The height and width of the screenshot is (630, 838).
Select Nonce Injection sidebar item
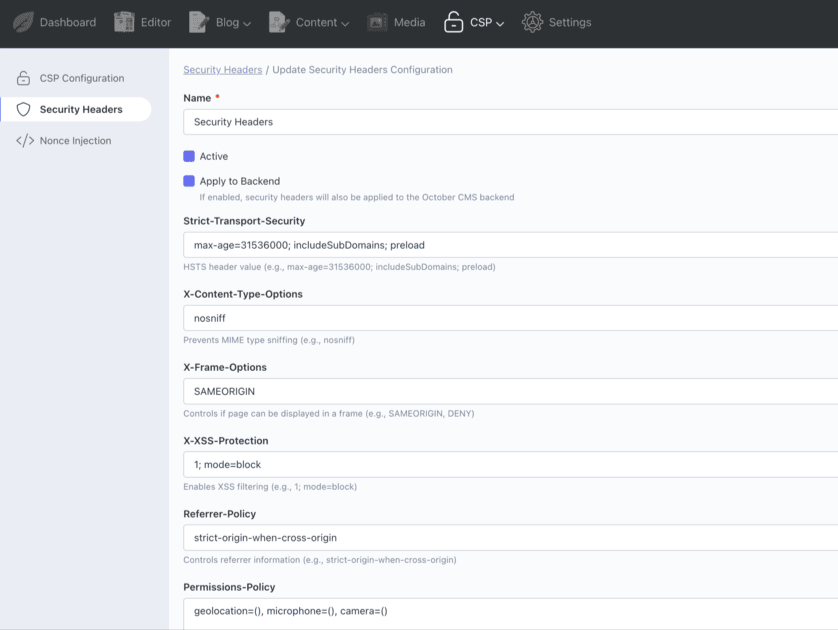pos(75,141)
